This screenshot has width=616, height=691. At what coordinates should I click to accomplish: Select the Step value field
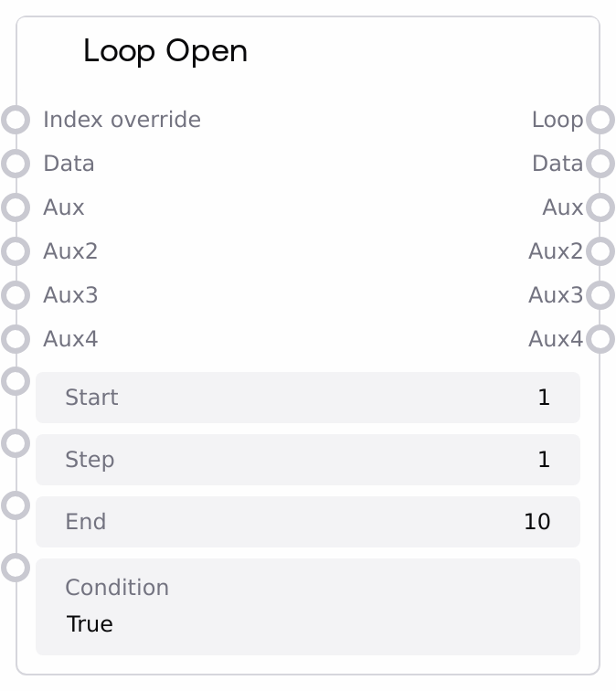[307, 460]
